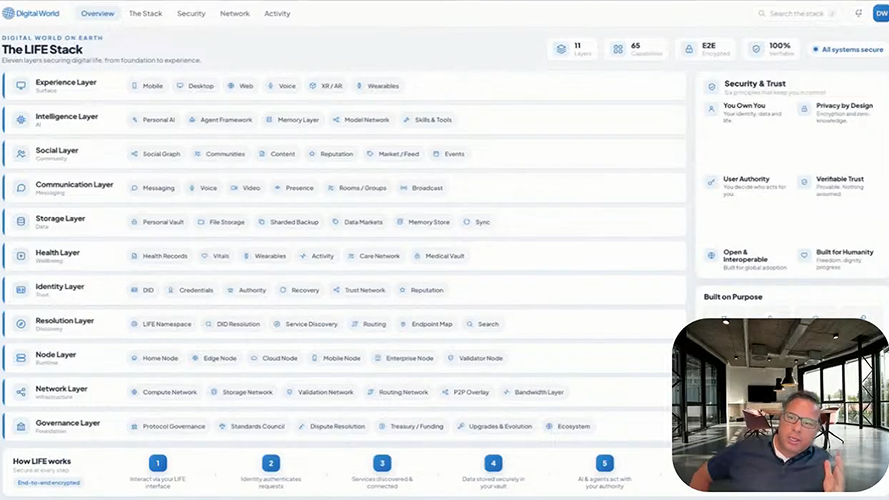Open the Activity tab

click(277, 14)
